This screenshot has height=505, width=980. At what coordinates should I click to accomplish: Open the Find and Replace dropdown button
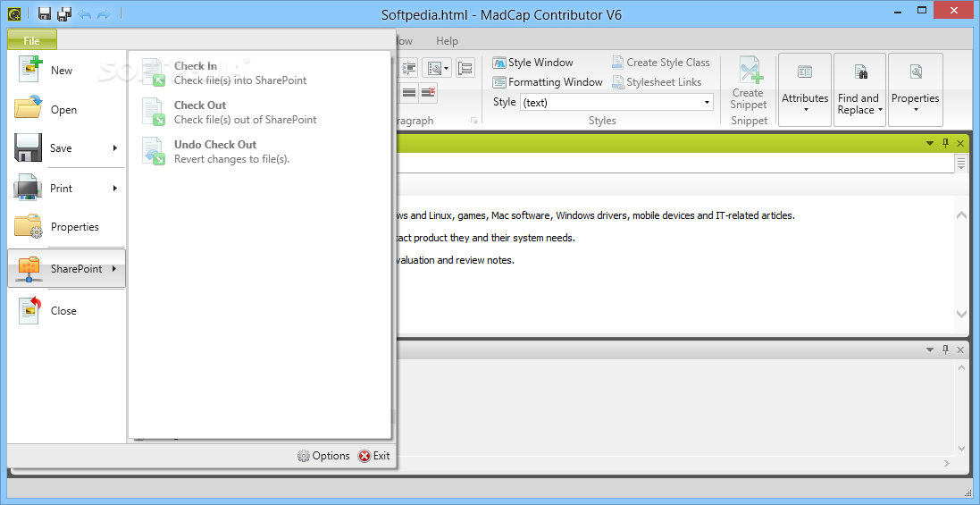point(860,89)
